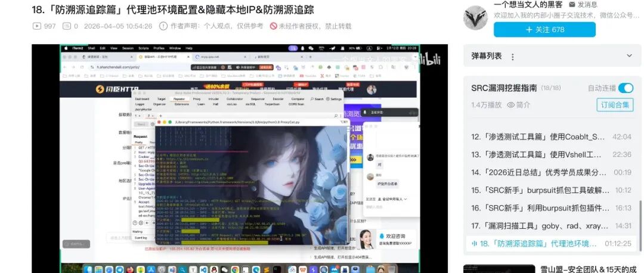Open the Burp Suite Extensions tab
The height and width of the screenshot is (273, 644).
click(182, 104)
